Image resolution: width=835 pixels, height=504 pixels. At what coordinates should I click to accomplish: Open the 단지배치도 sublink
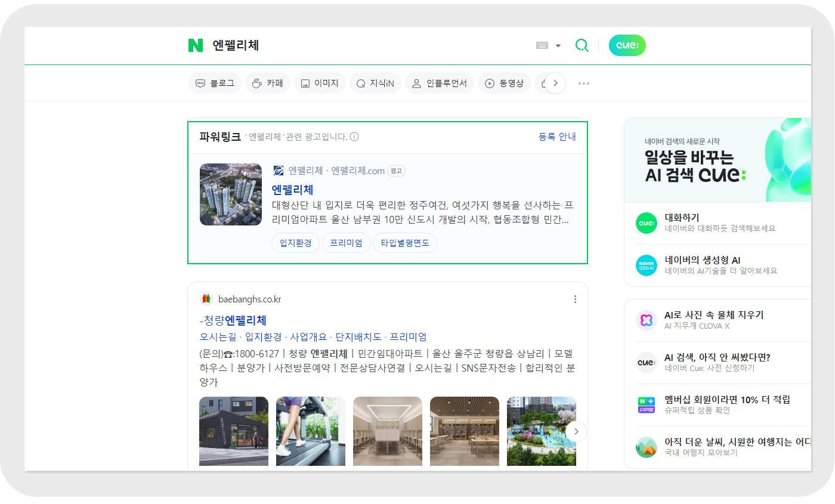358,337
